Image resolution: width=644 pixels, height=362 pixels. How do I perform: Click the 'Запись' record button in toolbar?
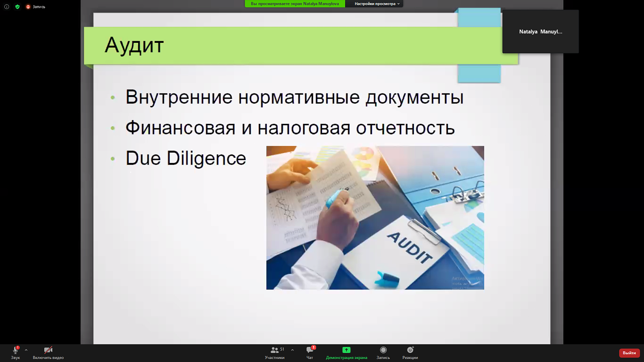pyautogui.click(x=383, y=353)
